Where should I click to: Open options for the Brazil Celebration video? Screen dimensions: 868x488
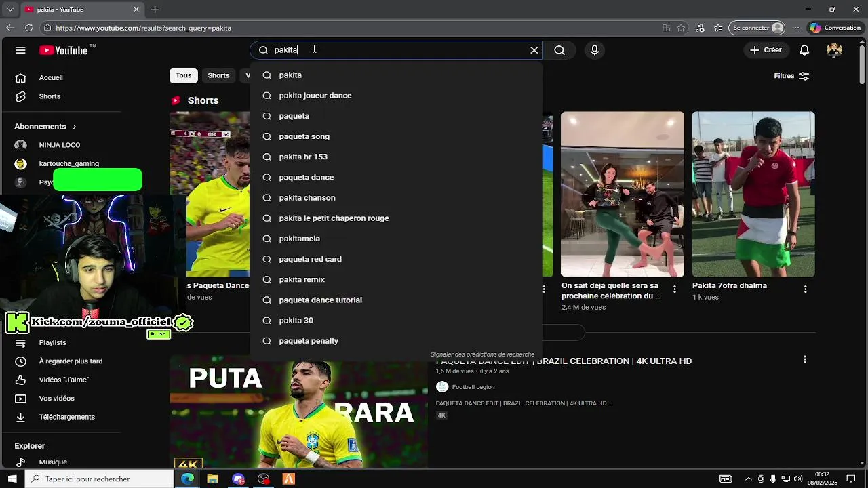pyautogui.click(x=805, y=359)
